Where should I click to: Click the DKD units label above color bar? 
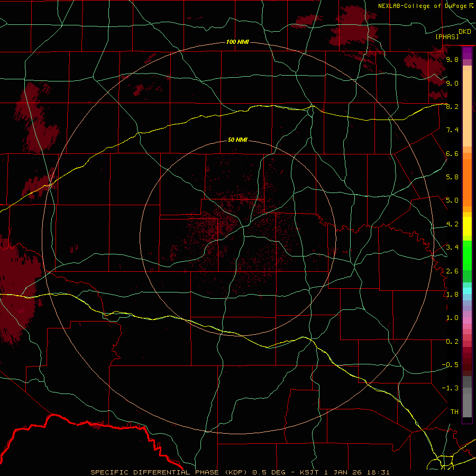pyautogui.click(x=465, y=32)
